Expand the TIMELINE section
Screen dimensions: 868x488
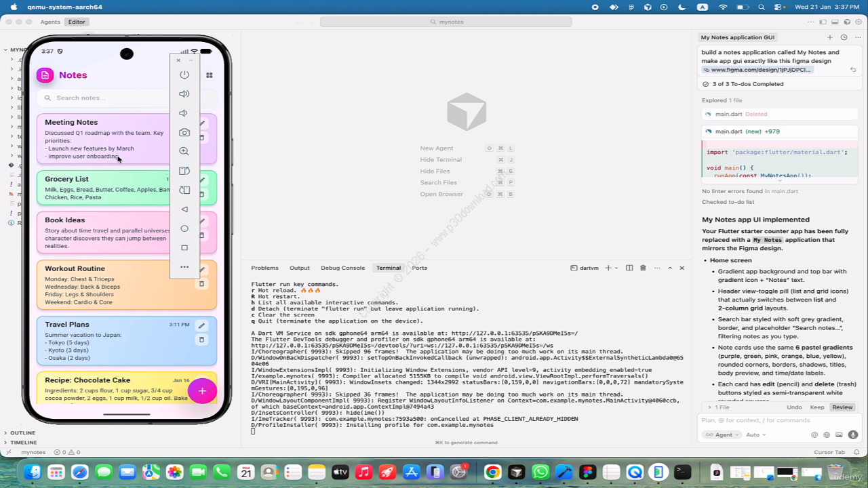coord(23,442)
